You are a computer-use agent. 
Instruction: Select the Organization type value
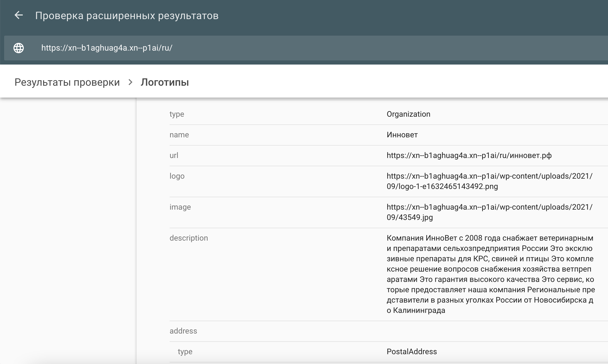coord(408,114)
